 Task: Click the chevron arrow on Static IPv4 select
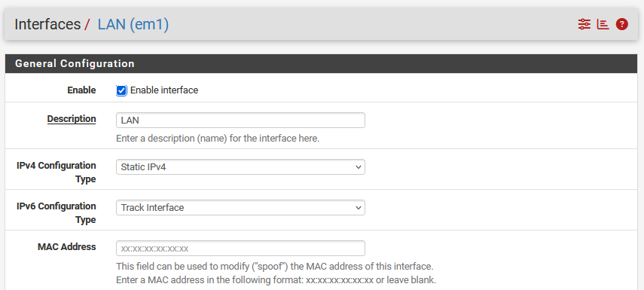coord(358,166)
